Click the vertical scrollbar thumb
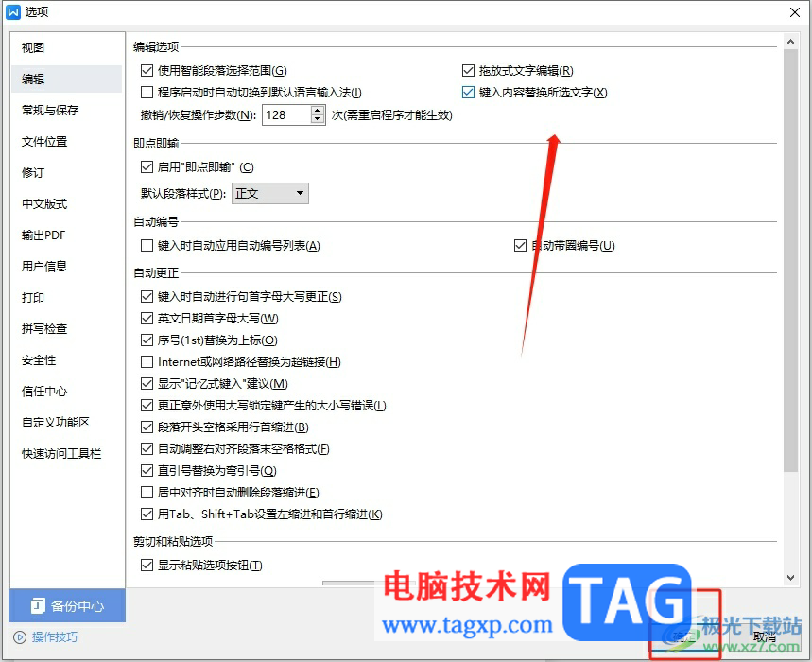This screenshot has height=662, width=812. coord(790,261)
